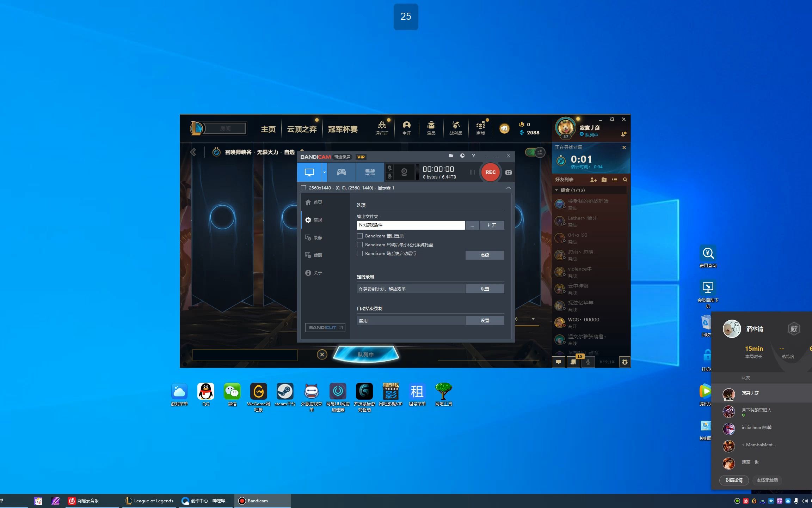Image resolution: width=812 pixels, height=508 pixels.
Task: Click the League notification bell icon
Action: [x=623, y=134]
